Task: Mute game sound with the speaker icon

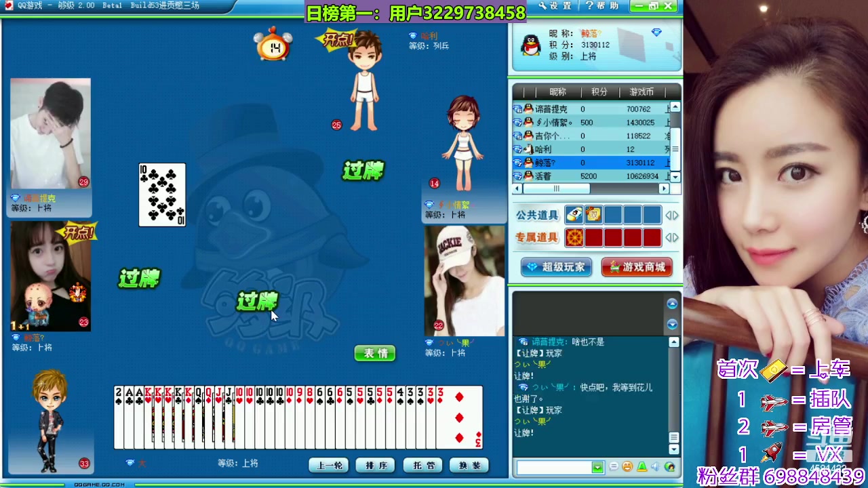Action: point(656,467)
